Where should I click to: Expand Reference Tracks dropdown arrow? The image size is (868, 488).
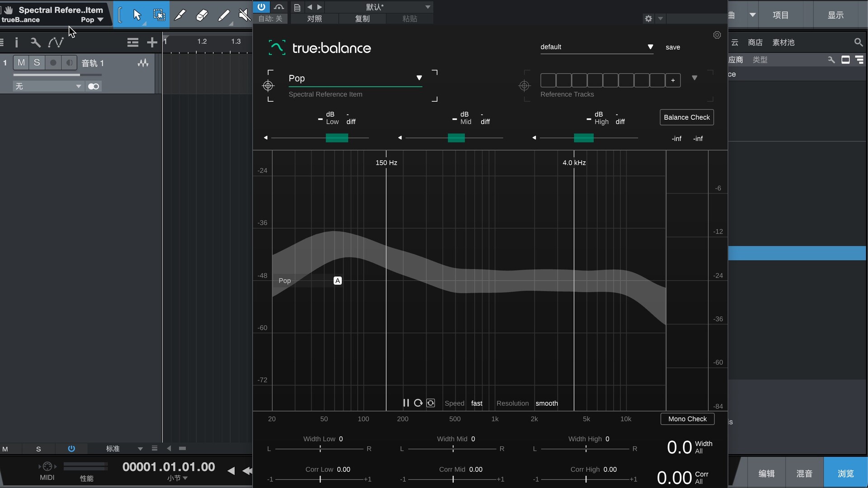tap(695, 78)
